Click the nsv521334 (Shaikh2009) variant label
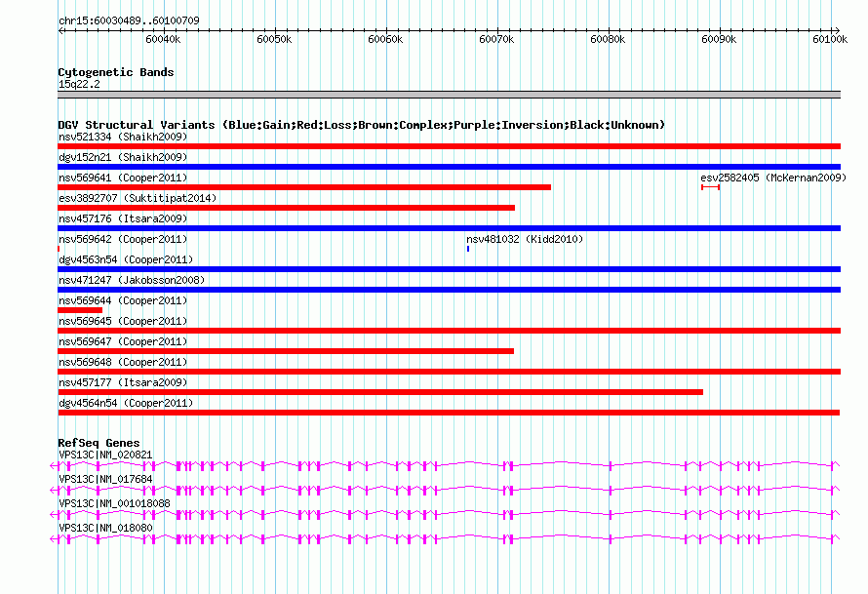The width and height of the screenshot is (868, 594). click(x=123, y=137)
